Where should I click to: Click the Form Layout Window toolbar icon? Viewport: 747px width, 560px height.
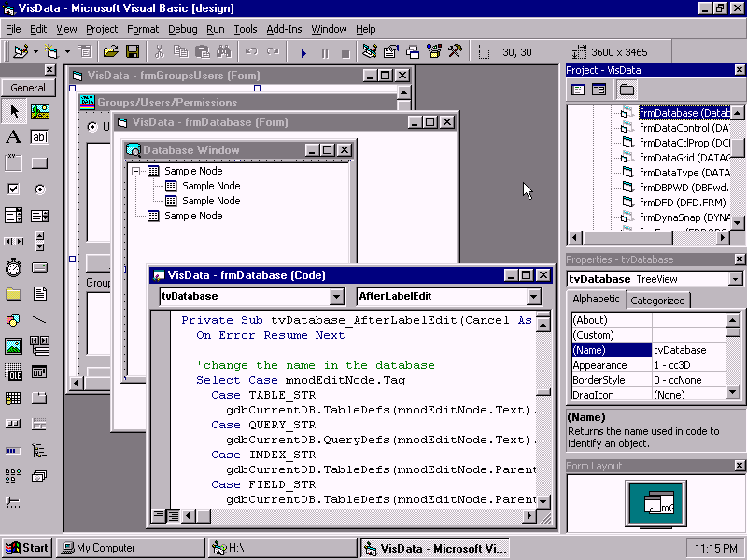tap(413, 51)
